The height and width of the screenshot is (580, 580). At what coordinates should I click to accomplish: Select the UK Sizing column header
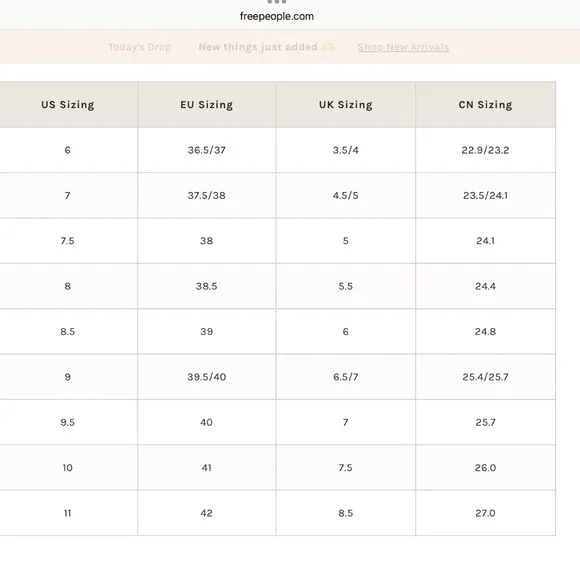(x=345, y=105)
